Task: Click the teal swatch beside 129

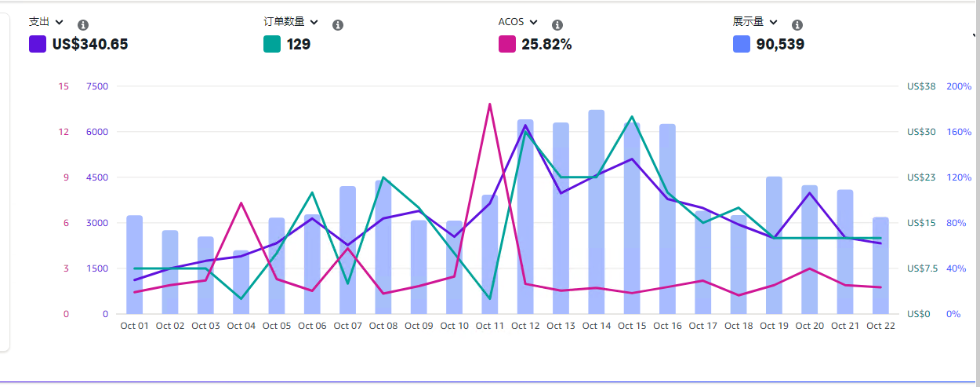Action: [272, 45]
